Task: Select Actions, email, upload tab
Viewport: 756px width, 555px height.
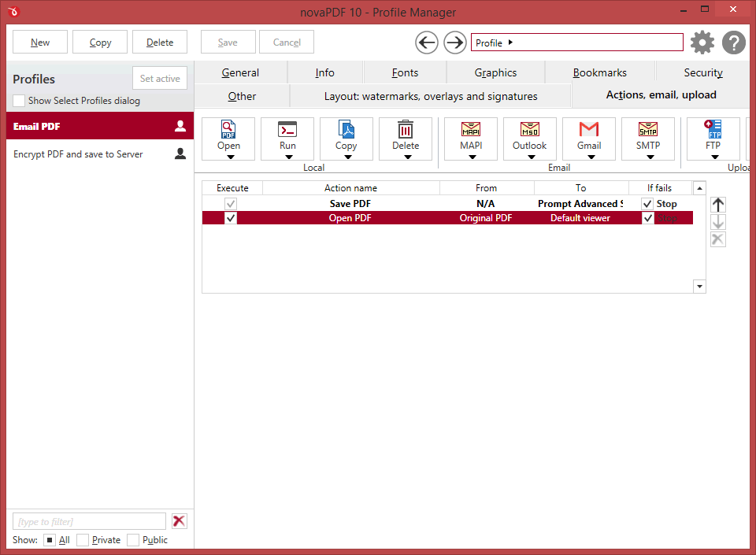Action: point(661,95)
